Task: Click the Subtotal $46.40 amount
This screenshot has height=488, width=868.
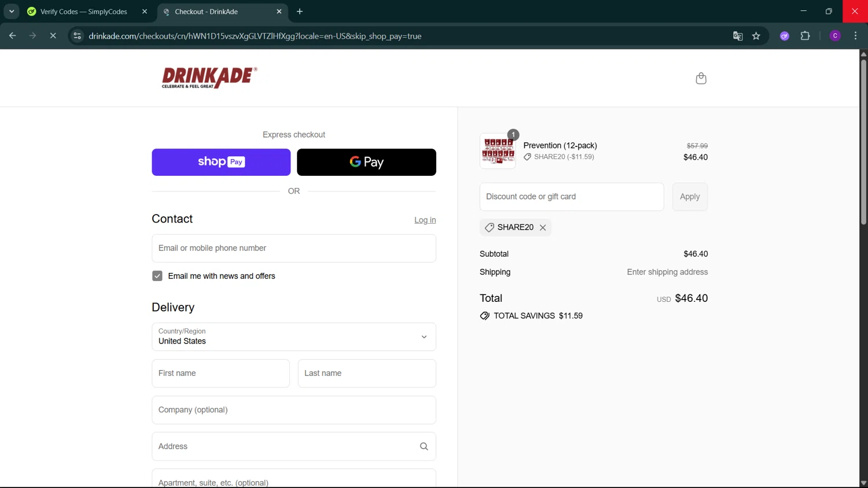Action: pyautogui.click(x=696, y=254)
